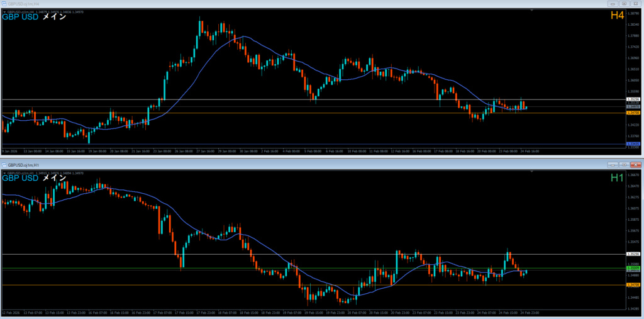Click the 9 Jan 2026 date on H4 time axis
This screenshot has width=644, height=319.
pyautogui.click(x=9, y=151)
